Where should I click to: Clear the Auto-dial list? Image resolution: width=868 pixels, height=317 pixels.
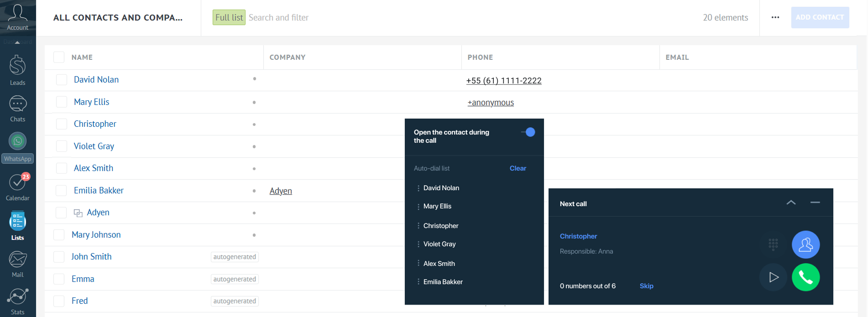tap(518, 168)
